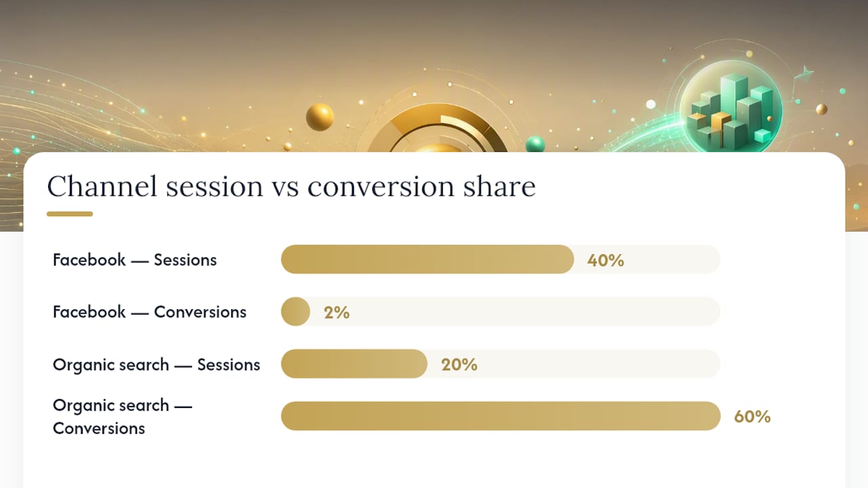Click the Organic search Sessions gold bar
Screen dimensions: 868x488
point(355,364)
